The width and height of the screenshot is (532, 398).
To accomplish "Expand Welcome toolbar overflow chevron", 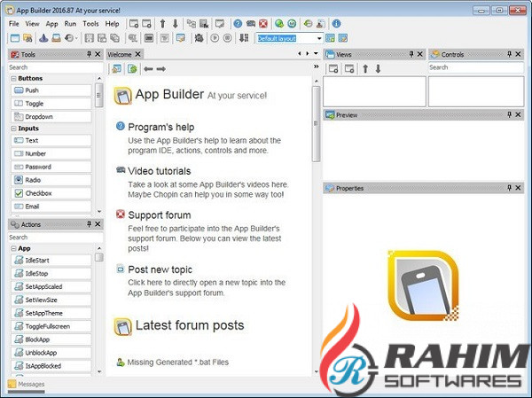I will coord(317,66).
